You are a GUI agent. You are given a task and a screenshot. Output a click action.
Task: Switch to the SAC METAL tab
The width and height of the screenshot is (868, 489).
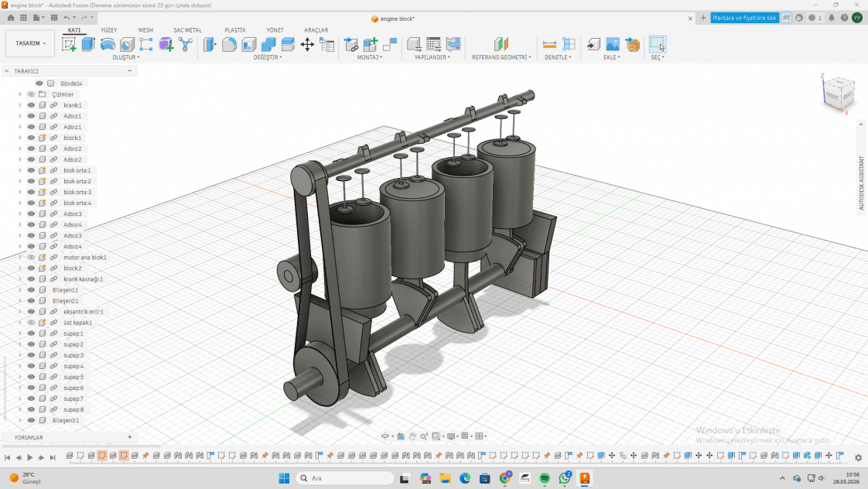tap(188, 30)
